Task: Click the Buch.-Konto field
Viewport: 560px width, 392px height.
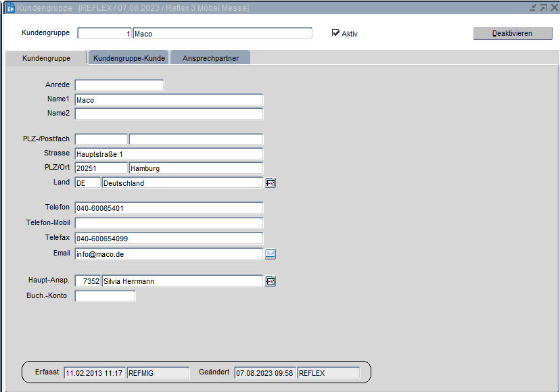Action: (105, 296)
